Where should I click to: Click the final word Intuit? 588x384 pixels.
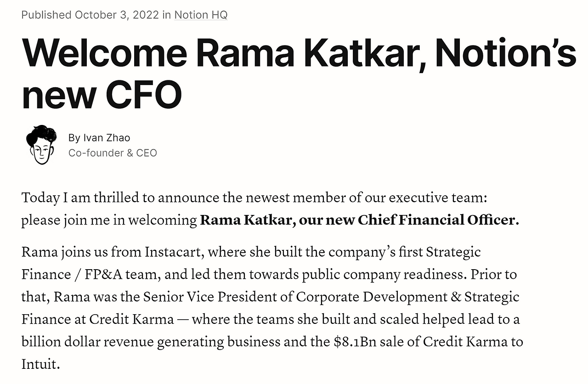(x=40, y=364)
